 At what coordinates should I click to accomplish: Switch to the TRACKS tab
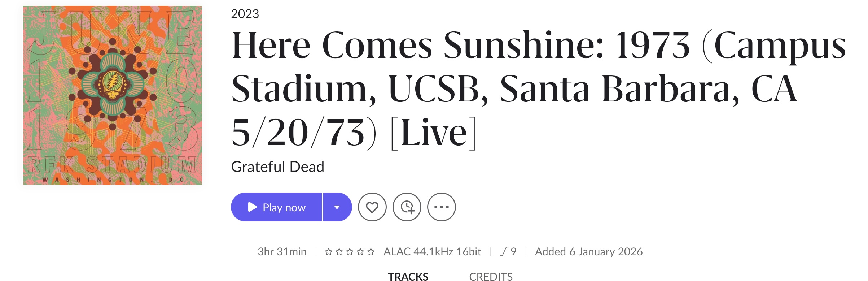408,276
